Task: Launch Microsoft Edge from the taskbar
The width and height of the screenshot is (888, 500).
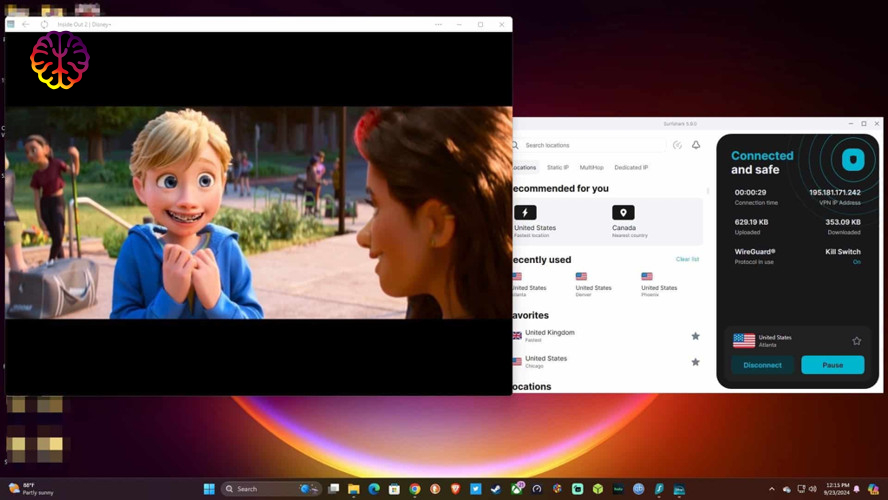Action: (374, 489)
